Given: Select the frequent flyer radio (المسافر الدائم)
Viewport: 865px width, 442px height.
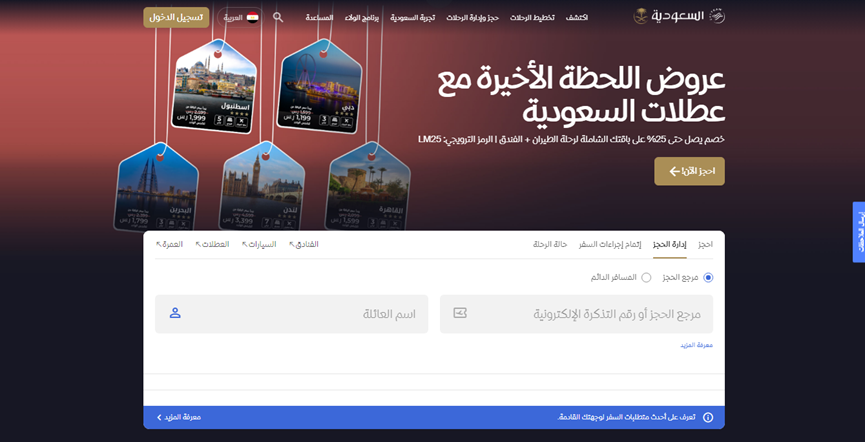Looking at the screenshot, I should pyautogui.click(x=646, y=277).
